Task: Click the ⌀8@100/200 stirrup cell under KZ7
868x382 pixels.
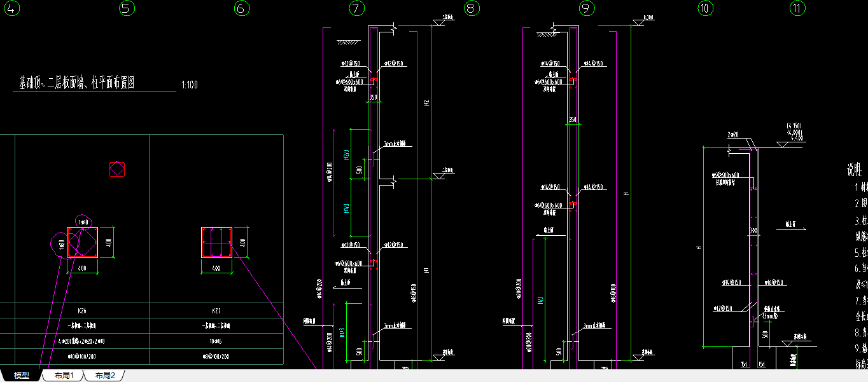Action: (216, 357)
